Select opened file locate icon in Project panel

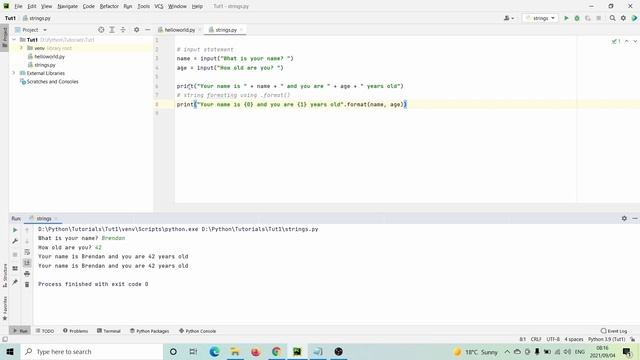(x=101, y=30)
